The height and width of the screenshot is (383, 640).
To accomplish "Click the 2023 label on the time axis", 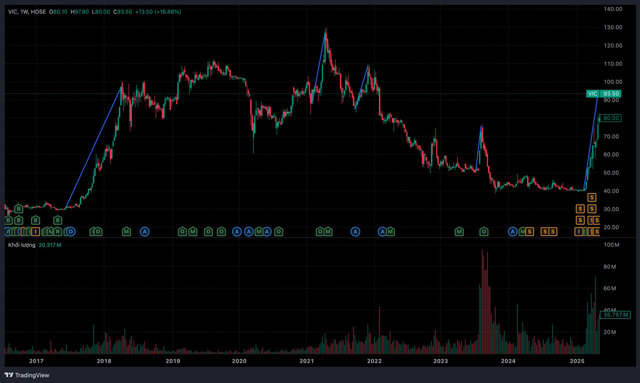I will (440, 361).
